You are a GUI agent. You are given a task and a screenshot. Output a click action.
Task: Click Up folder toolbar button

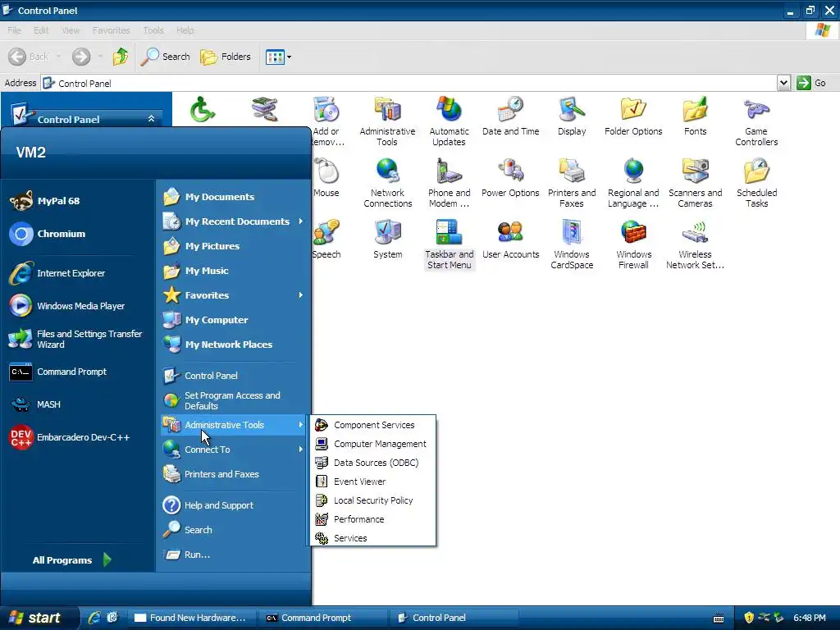pyautogui.click(x=121, y=57)
